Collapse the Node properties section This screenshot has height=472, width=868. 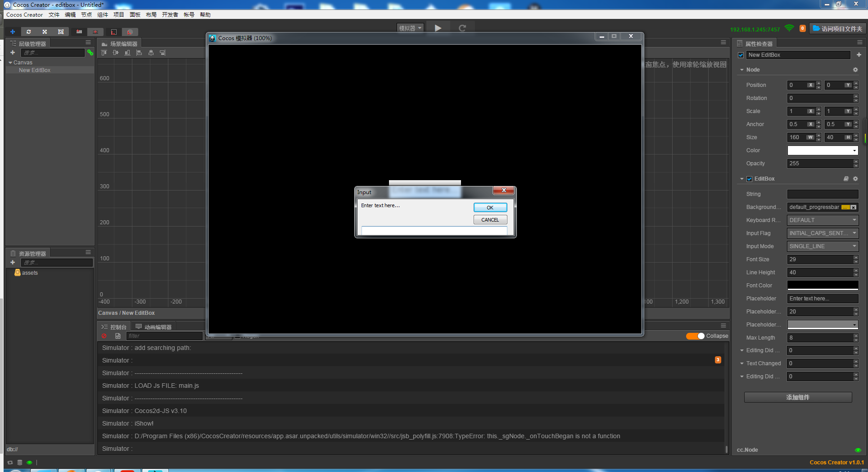point(742,70)
